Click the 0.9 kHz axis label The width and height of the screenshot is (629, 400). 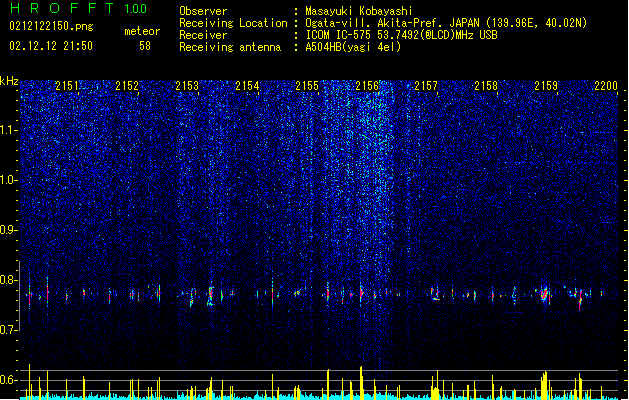[9, 230]
